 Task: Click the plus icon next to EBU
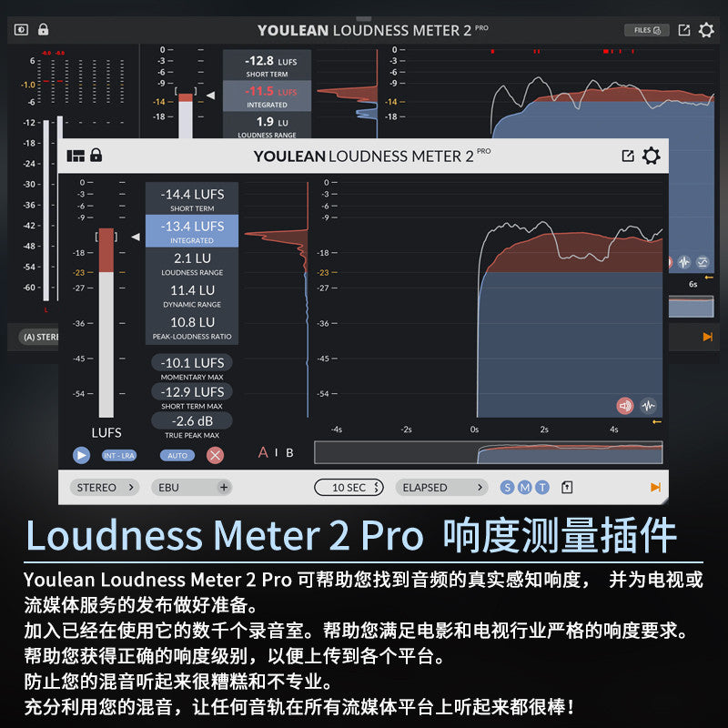(x=224, y=488)
